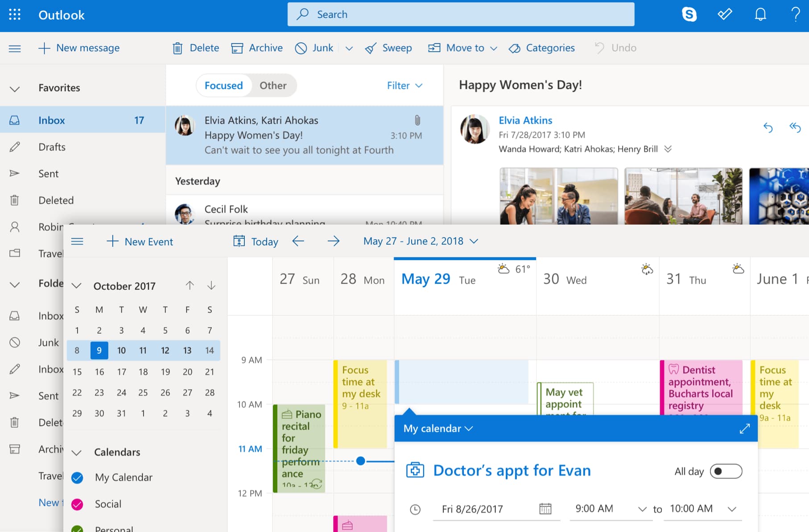This screenshot has width=809, height=532.
Task: Toggle the Social calendar checkbox
Action: pos(77,504)
